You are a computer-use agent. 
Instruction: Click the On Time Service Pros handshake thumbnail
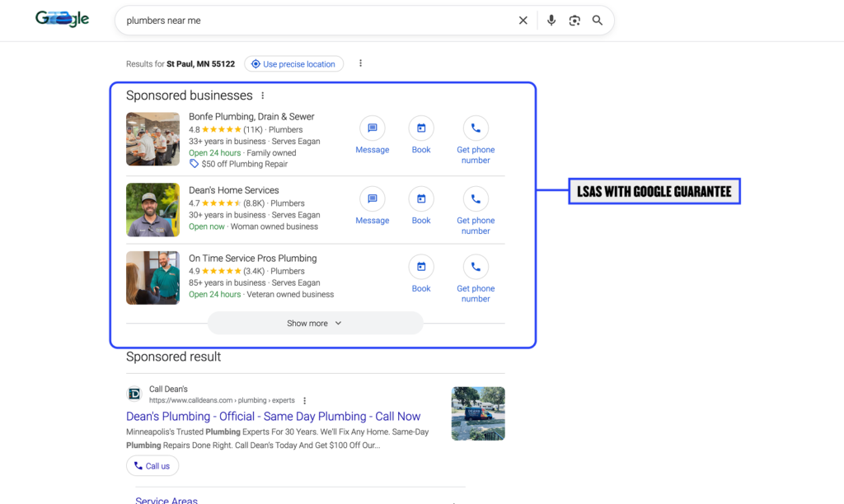[x=152, y=278]
